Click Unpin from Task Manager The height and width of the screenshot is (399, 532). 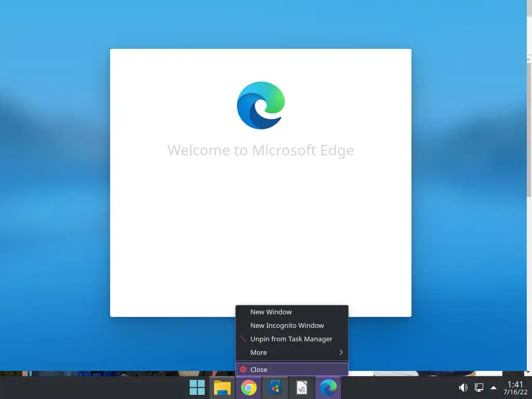292,339
